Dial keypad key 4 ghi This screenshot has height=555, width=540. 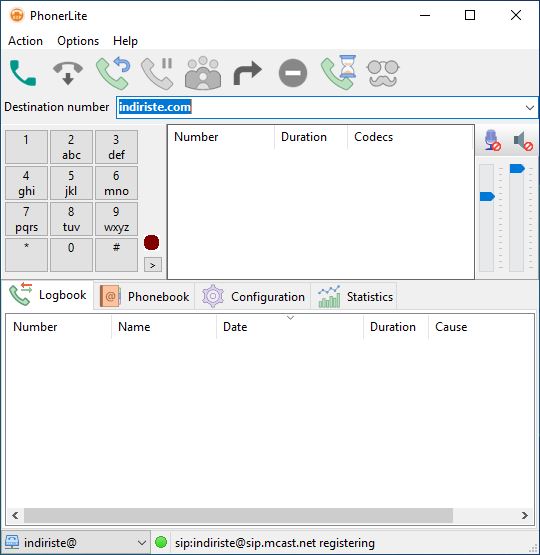pos(26,183)
